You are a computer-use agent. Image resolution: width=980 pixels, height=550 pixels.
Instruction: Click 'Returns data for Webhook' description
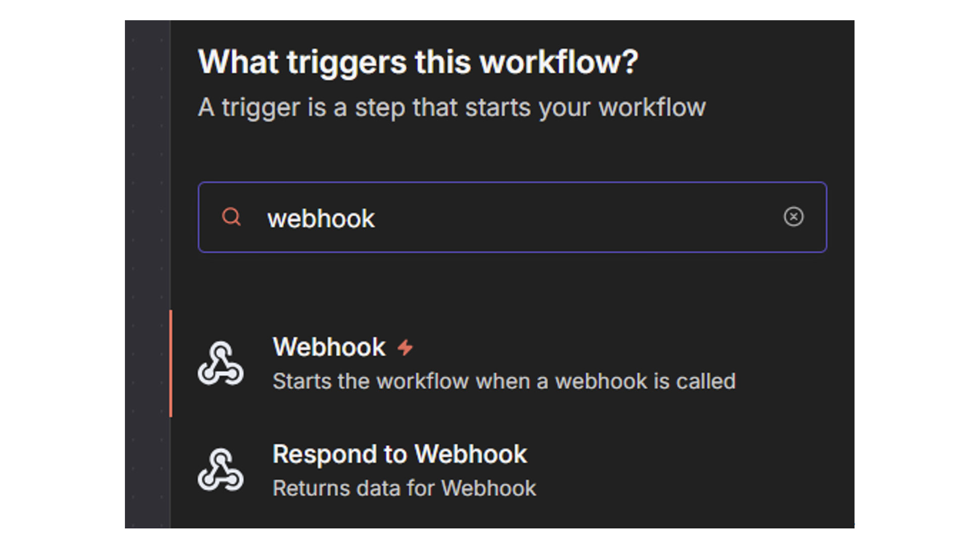[404, 489]
